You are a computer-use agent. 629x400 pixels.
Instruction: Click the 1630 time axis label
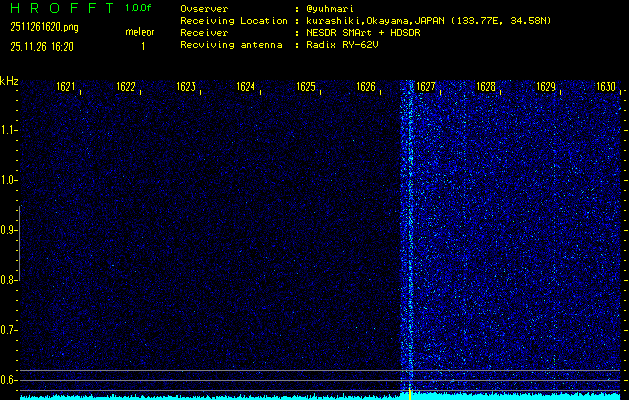605,87
